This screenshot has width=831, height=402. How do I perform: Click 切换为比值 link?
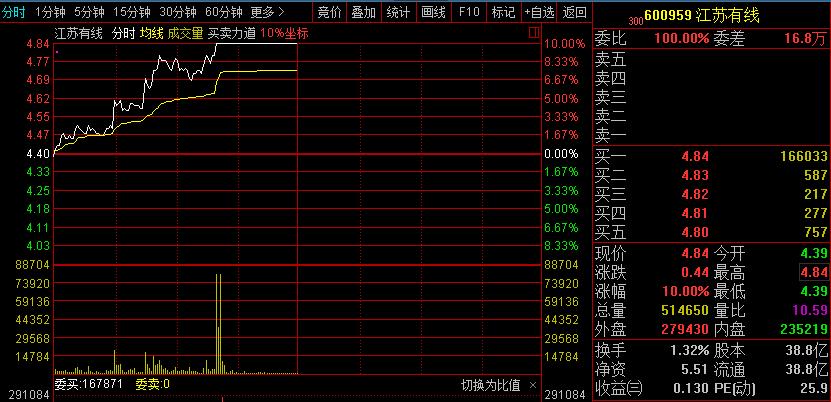(490, 385)
